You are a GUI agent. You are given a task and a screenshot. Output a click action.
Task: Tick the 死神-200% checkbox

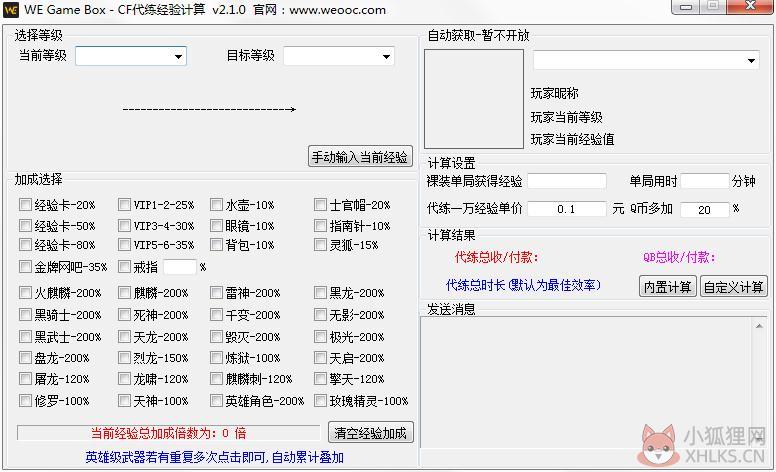(124, 314)
